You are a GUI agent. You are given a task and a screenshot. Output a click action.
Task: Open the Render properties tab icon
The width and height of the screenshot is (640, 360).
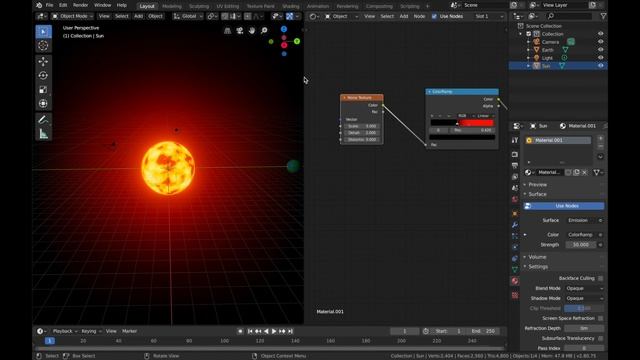pos(515,154)
